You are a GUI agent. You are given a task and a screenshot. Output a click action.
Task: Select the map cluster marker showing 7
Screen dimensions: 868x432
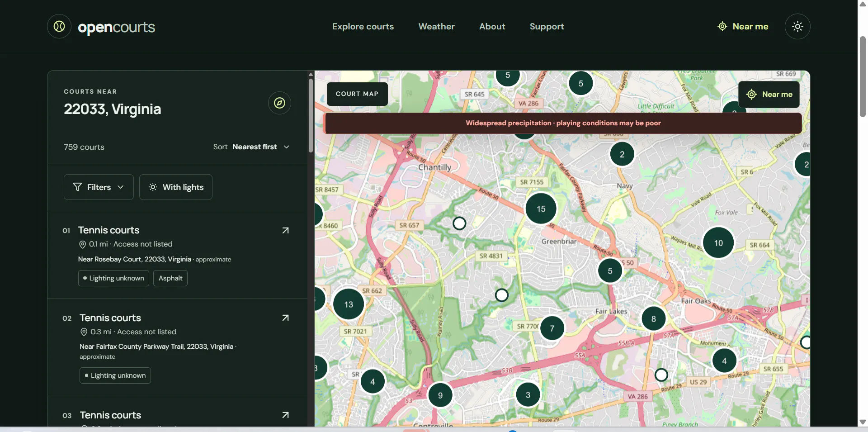[x=552, y=328]
